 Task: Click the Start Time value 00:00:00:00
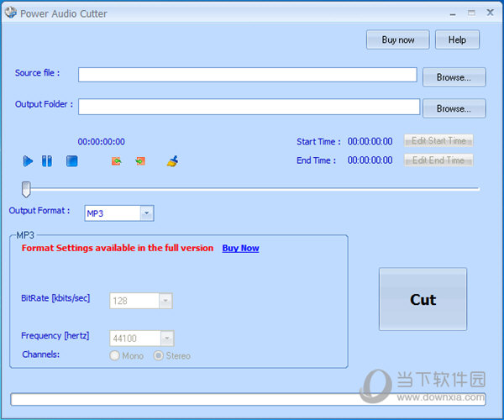pos(370,141)
